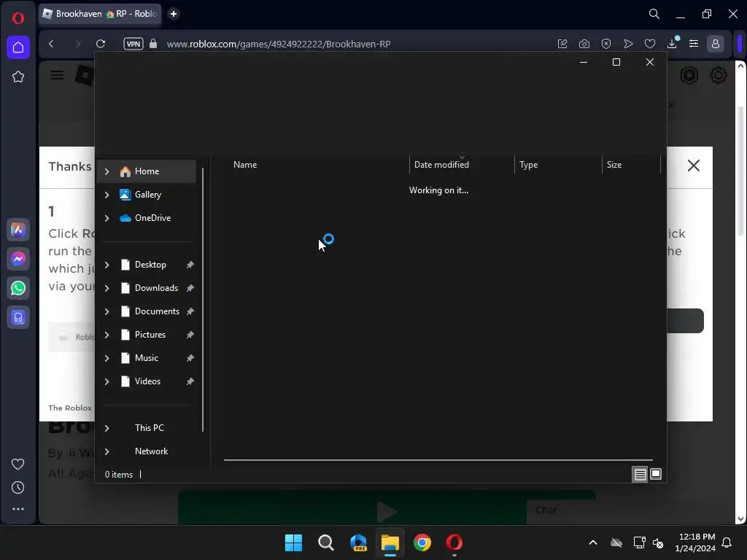Open Aria AI in Opera sidebar

pyautogui.click(x=18, y=230)
